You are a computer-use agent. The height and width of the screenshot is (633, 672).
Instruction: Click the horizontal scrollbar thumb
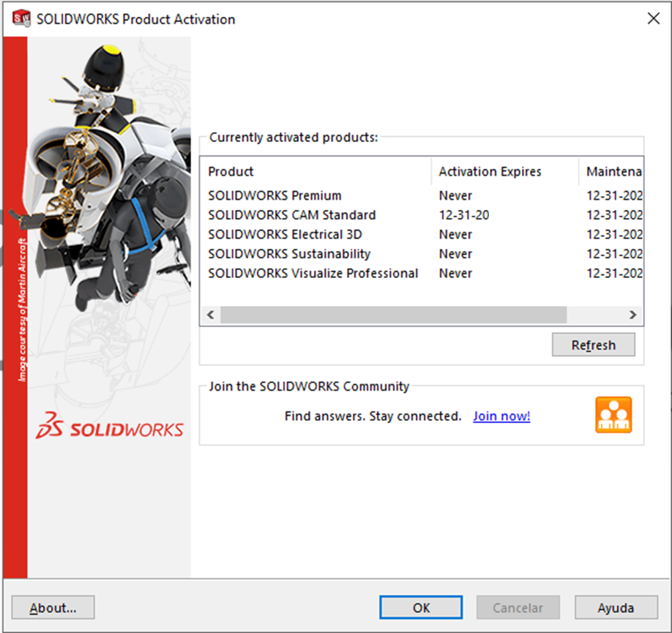393,315
